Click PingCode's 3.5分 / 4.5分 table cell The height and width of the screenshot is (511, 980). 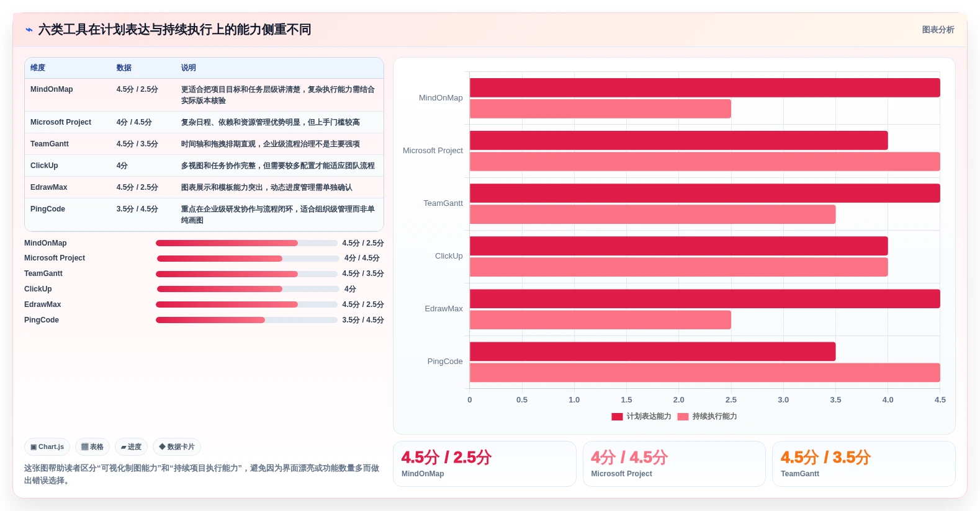[x=137, y=209]
